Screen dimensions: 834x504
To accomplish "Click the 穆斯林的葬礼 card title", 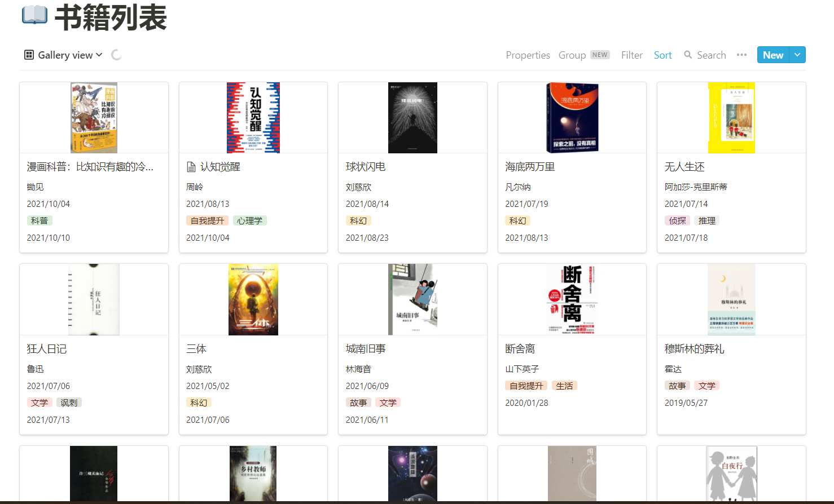I will [x=694, y=349].
